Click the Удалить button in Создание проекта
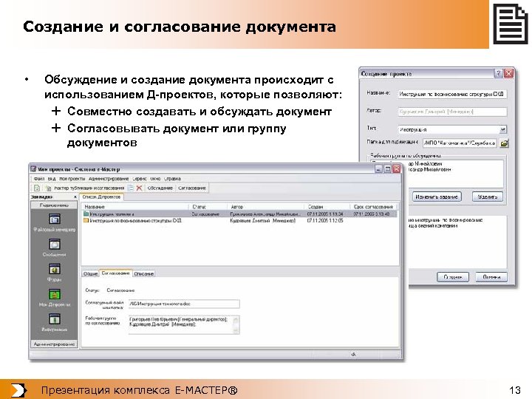 click(487, 197)
